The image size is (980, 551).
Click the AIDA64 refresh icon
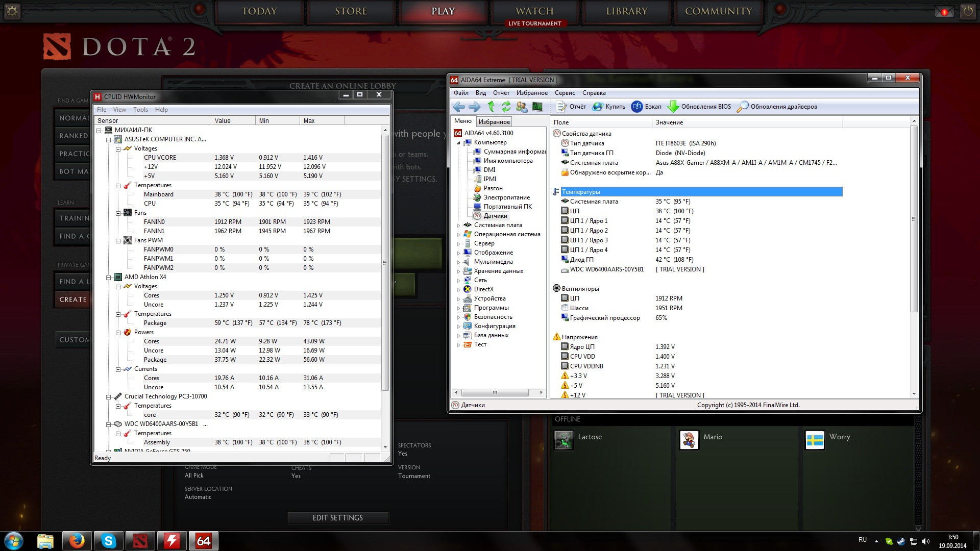(x=506, y=107)
